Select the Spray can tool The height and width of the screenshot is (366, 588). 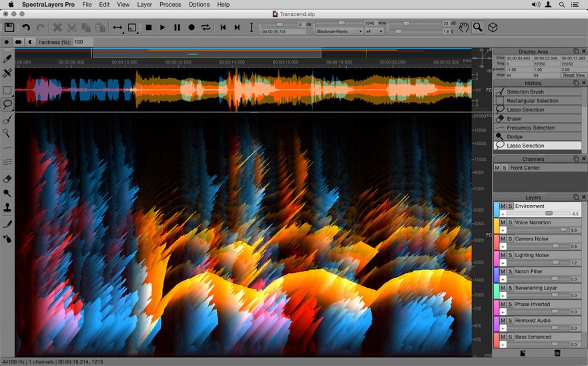7,238
